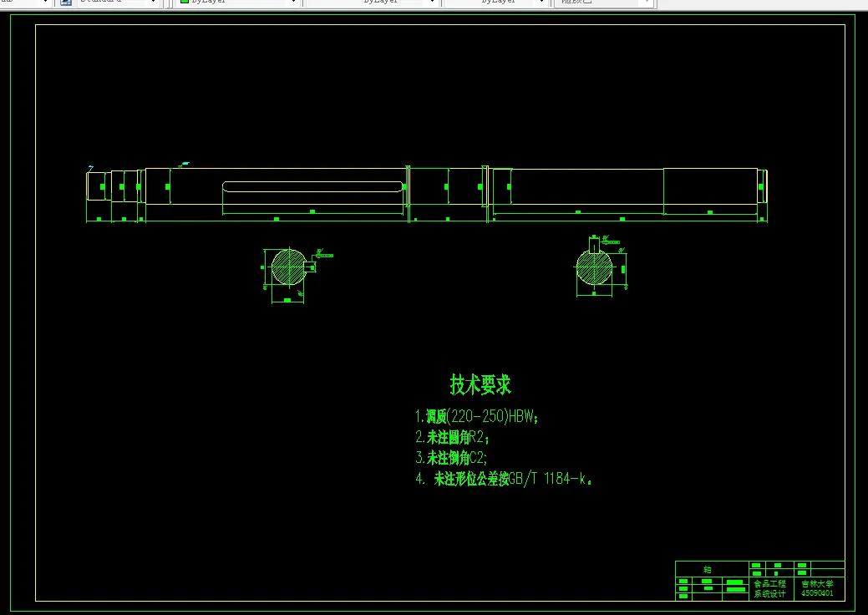
Task: Select 食品工程 text in title block
Action: (769, 583)
